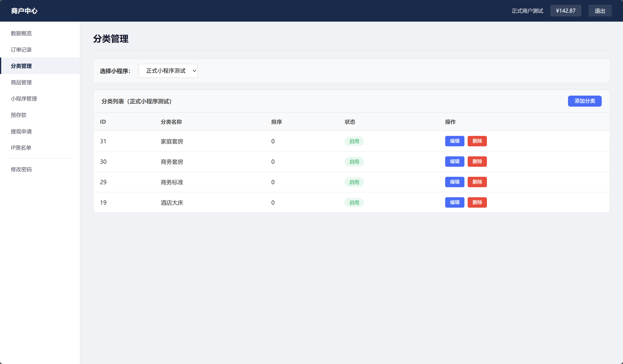The image size is (623, 364).
Task: Click 删除 for 家庭套房 row
Action: click(x=477, y=141)
